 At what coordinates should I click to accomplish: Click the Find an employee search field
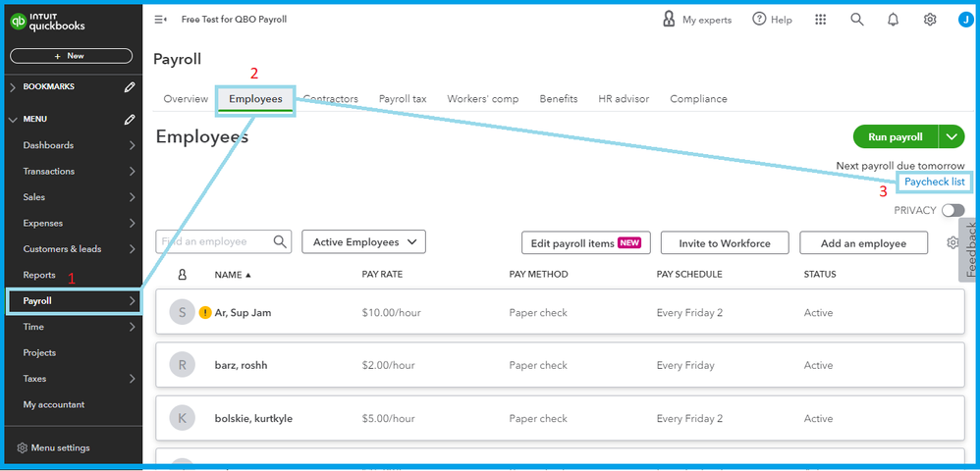click(214, 241)
